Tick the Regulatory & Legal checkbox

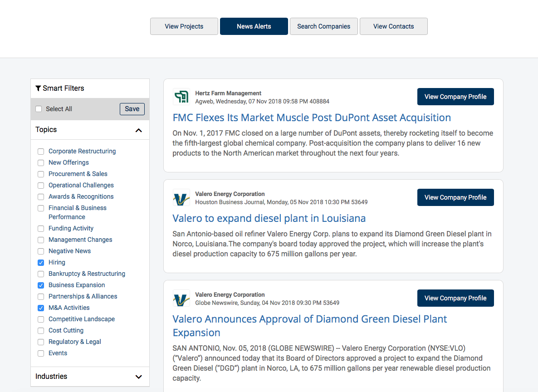point(41,342)
